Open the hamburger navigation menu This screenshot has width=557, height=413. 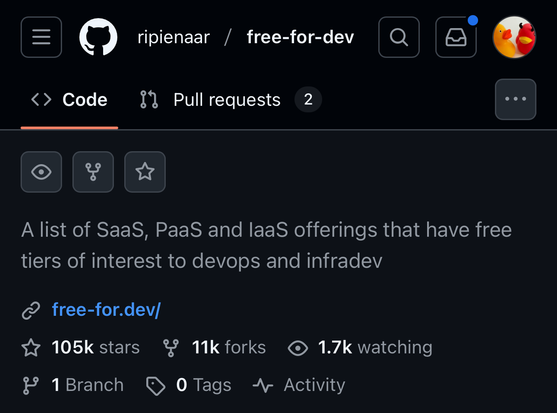tap(41, 37)
